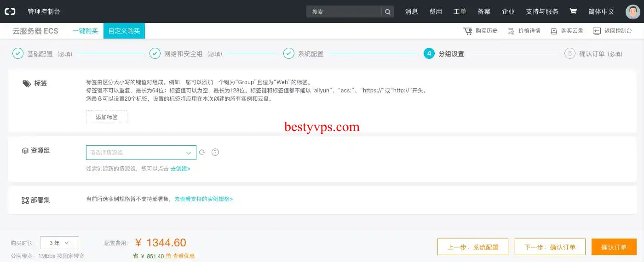Switch to the 一键购买 tab
Screen dimensions: 644x262
(85, 31)
